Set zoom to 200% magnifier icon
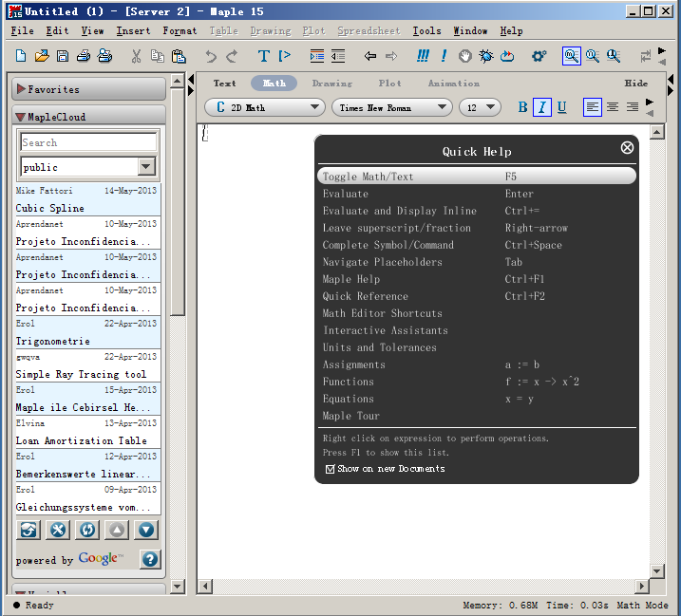The width and height of the screenshot is (681, 616). (x=614, y=56)
